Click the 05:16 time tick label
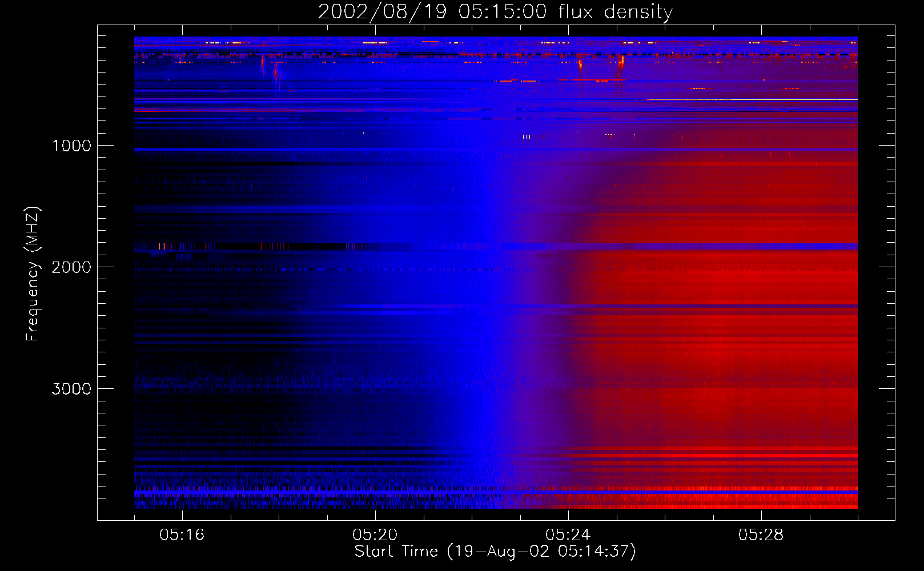Screen dimensions: 924x571 click(182, 535)
